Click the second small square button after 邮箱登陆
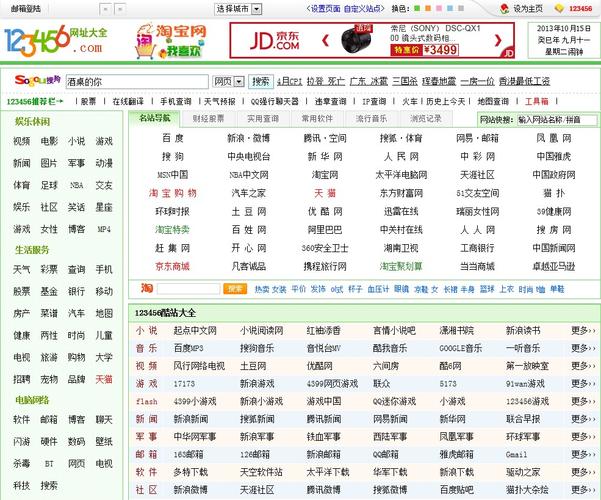The height and width of the screenshot is (500, 601). (x=120, y=9)
